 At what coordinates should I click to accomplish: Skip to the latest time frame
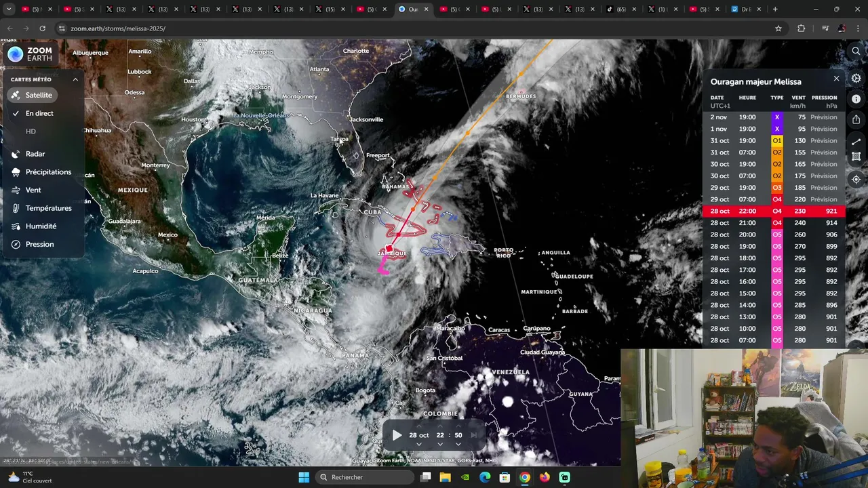(x=474, y=435)
